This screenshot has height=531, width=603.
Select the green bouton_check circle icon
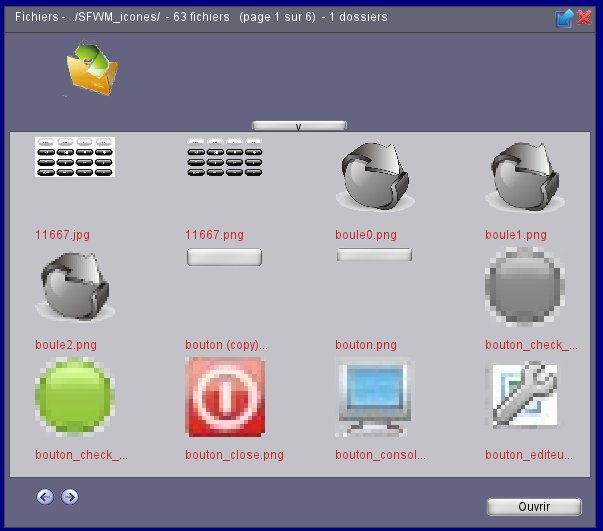[x=75, y=396]
